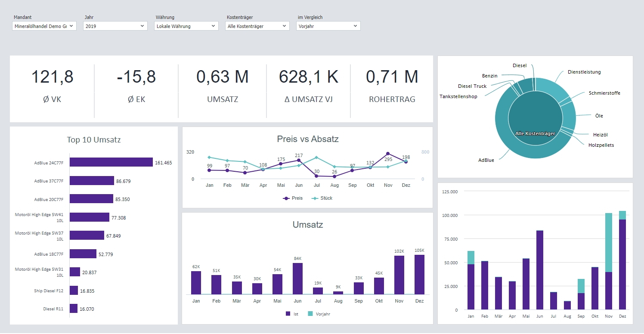Viewport: 644px width, 334px height.
Task: Select the Rohertrag KPI tile
Action: pos(392,88)
